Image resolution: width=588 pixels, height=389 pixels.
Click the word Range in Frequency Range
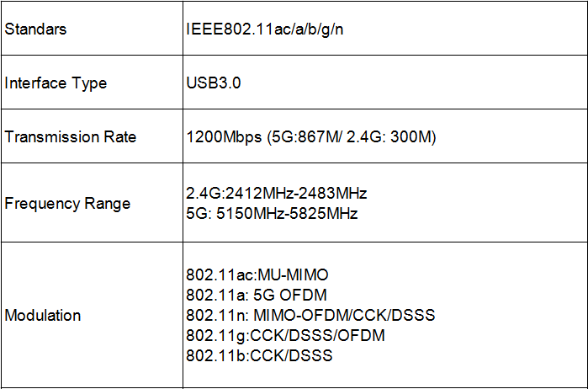(108, 204)
